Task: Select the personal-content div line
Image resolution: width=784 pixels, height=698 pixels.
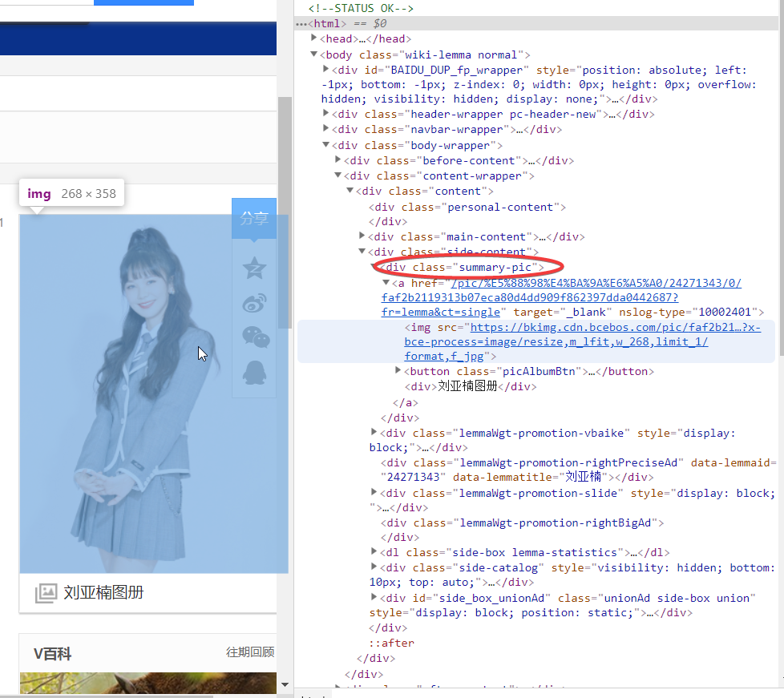Action: coord(467,207)
